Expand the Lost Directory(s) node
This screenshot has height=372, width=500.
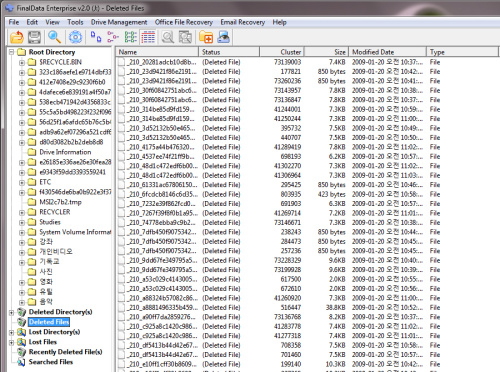click(12, 332)
